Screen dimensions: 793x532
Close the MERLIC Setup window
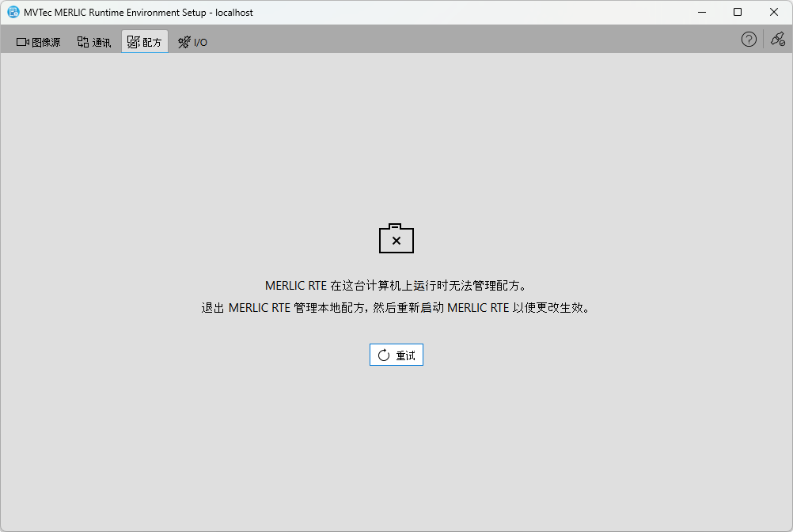[x=773, y=12]
